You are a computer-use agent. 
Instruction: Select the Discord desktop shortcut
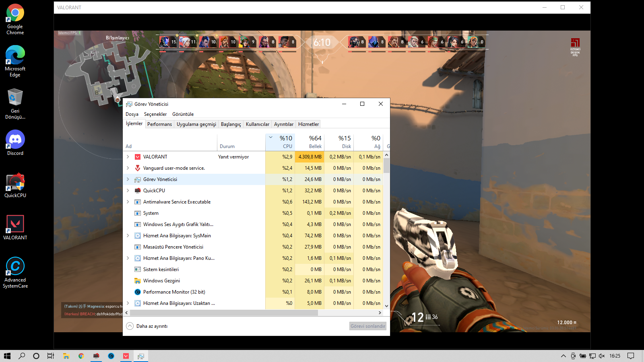coord(15,143)
